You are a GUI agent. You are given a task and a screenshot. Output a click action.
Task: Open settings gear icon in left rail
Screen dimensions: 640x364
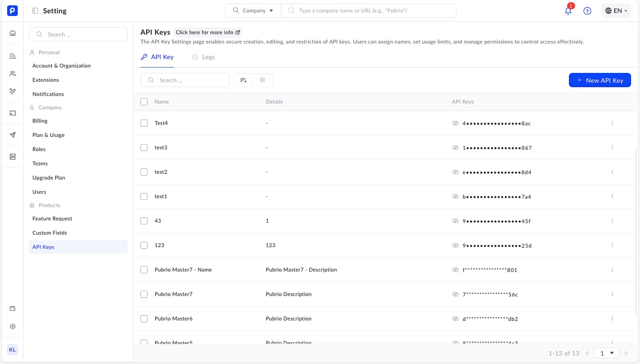click(x=12, y=326)
